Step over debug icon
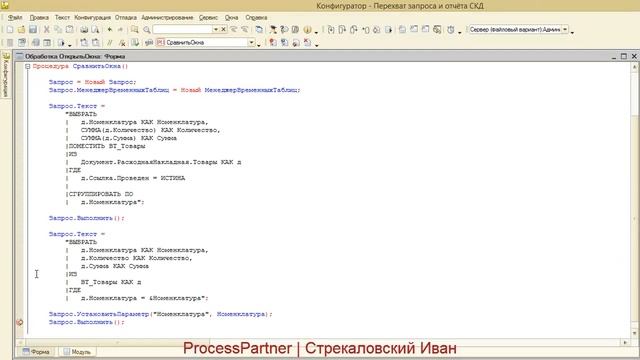This screenshot has width=640, height=360. tap(342, 29)
